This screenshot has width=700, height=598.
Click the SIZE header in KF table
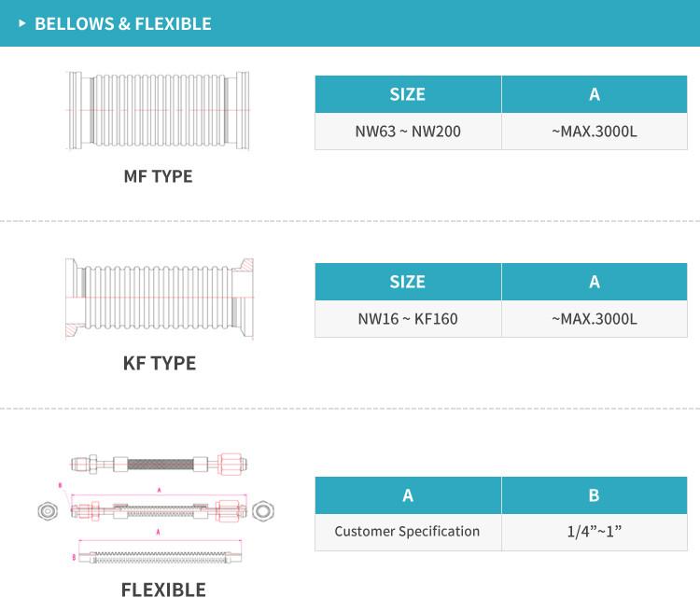[408, 282]
